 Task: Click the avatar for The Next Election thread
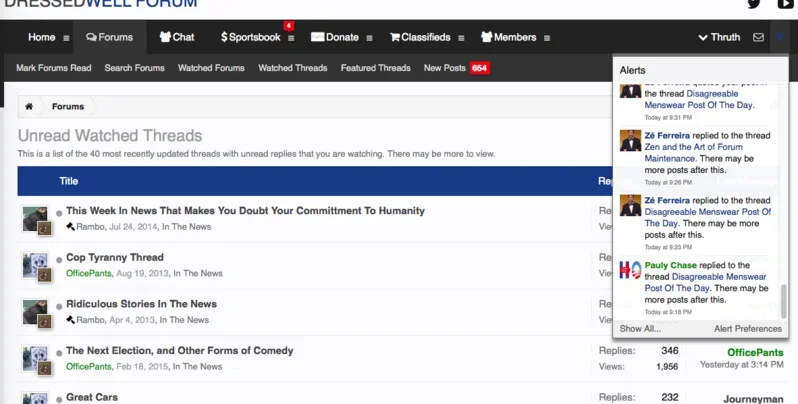click(36, 359)
